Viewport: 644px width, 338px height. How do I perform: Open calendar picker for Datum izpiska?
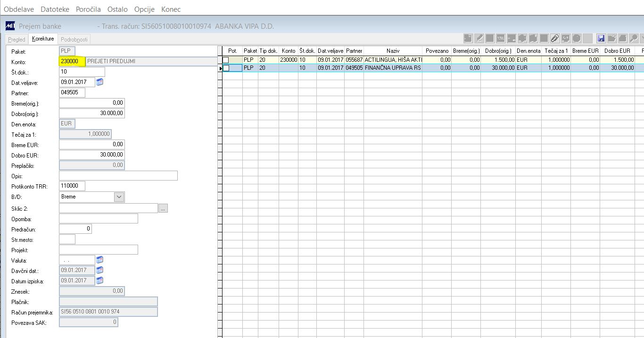(x=99, y=280)
